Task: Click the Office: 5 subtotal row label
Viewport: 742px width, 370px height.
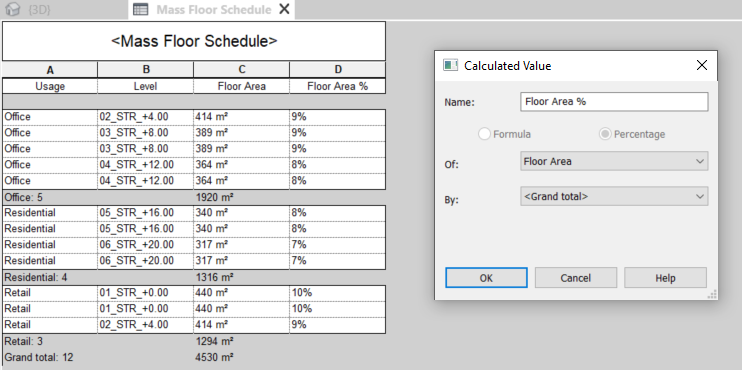Action: click(x=23, y=197)
